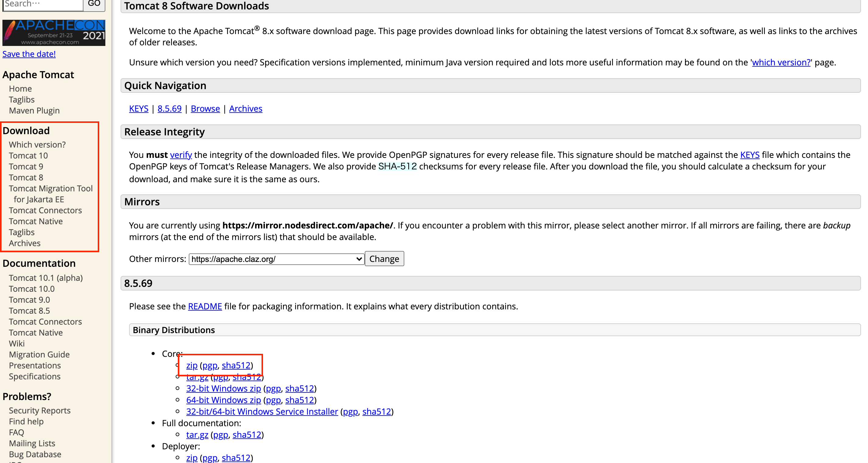Download 32-bit/64-bit Windows Service Installer
Viewport: 868px width, 463px height.
pos(262,411)
